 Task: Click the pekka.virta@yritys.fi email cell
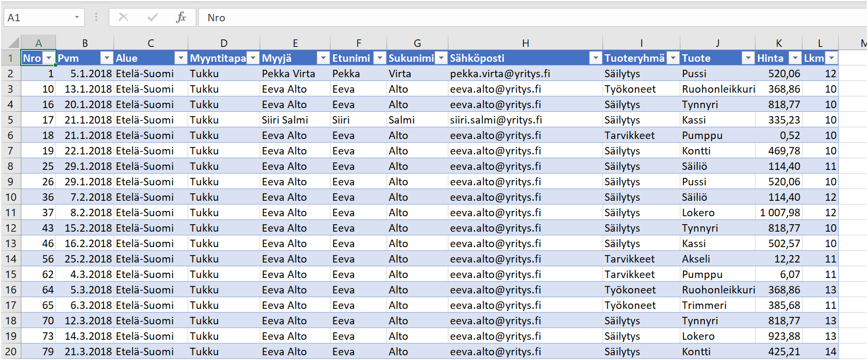point(526,73)
